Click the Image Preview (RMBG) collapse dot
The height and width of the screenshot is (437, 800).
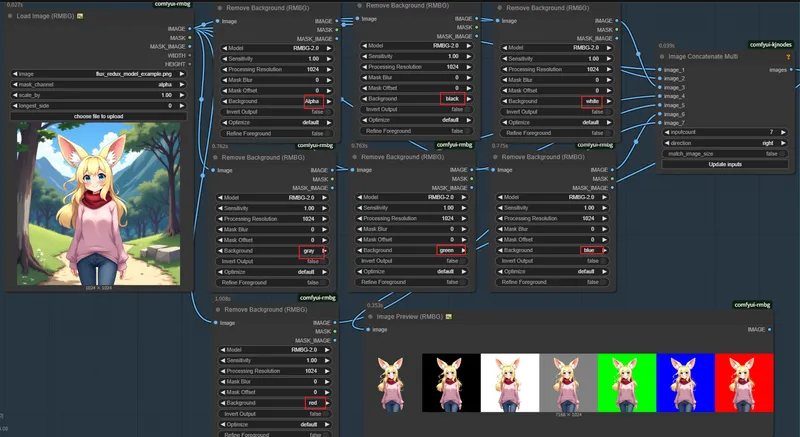click(369, 316)
